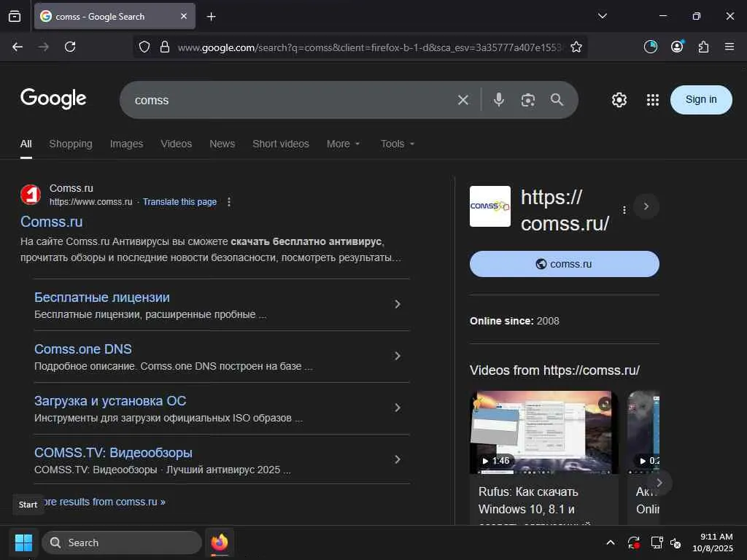Click the Firefox taskbar icon
The height and width of the screenshot is (560, 747).
coord(219,542)
